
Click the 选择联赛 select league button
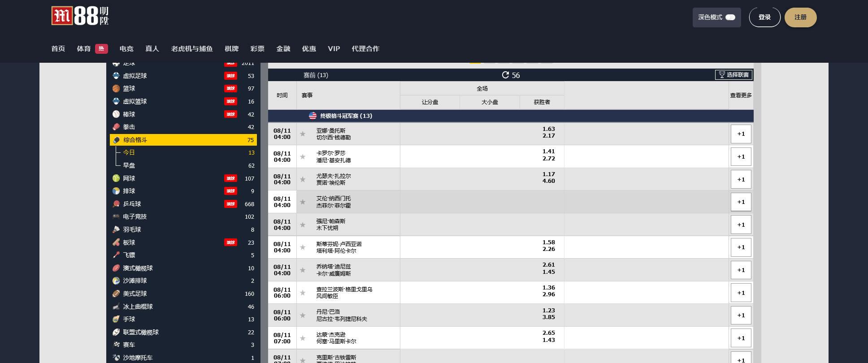pyautogui.click(x=734, y=75)
